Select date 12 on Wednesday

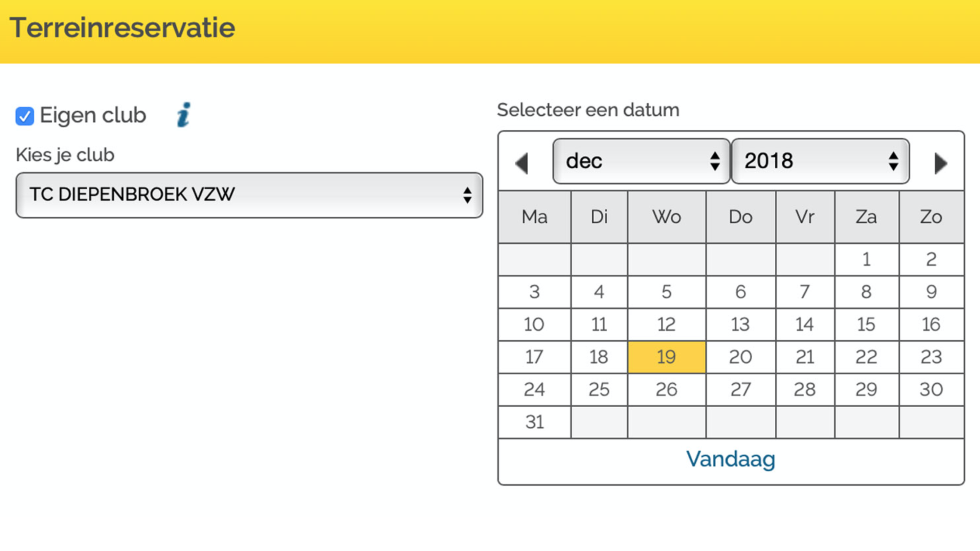pyautogui.click(x=666, y=324)
